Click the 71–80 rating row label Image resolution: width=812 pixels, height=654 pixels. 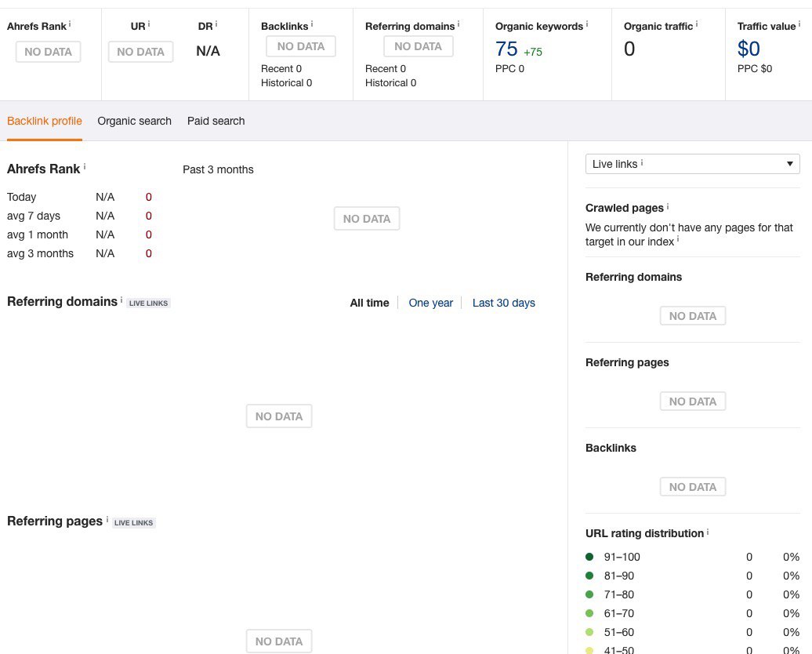click(619, 594)
